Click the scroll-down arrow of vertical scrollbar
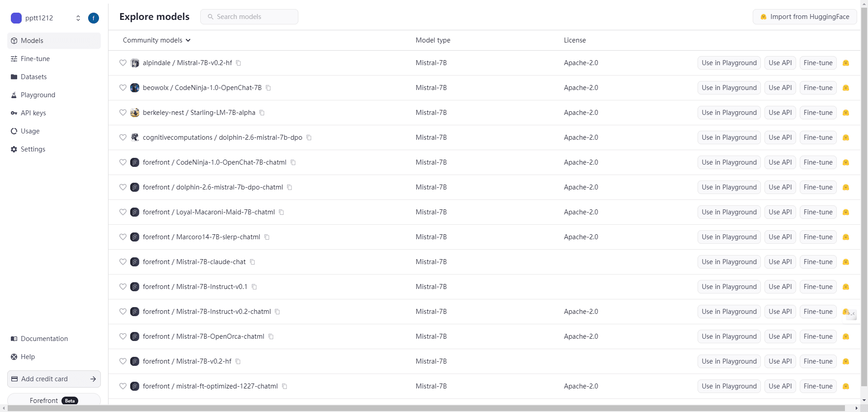Viewport: 868px width, 412px height. point(864,400)
